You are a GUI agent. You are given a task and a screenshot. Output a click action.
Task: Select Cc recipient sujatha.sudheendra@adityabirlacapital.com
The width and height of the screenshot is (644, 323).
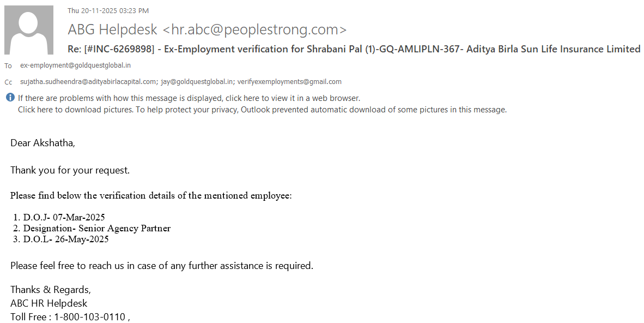88,82
